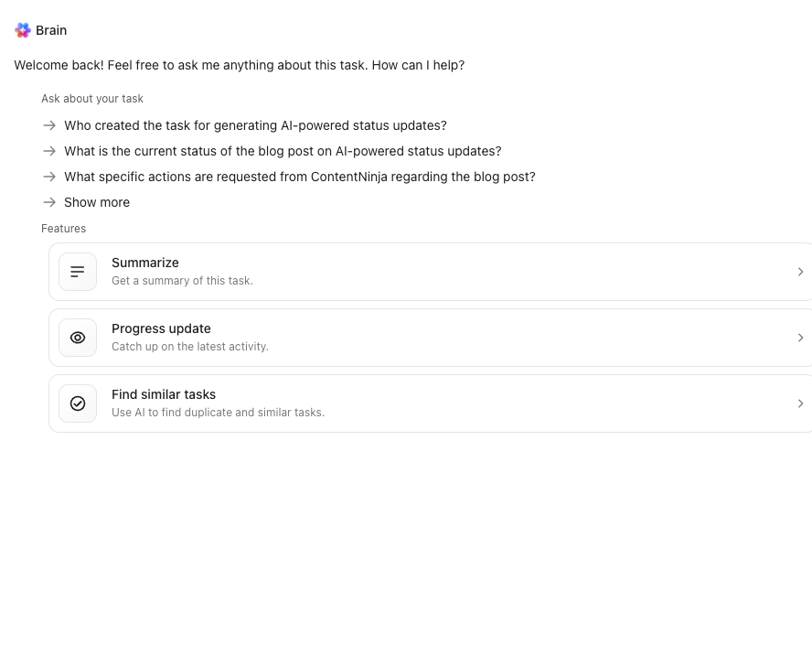Click arrow icon beside ContentNinja question
Image resolution: width=812 pixels, height=656 pixels.
click(x=49, y=177)
